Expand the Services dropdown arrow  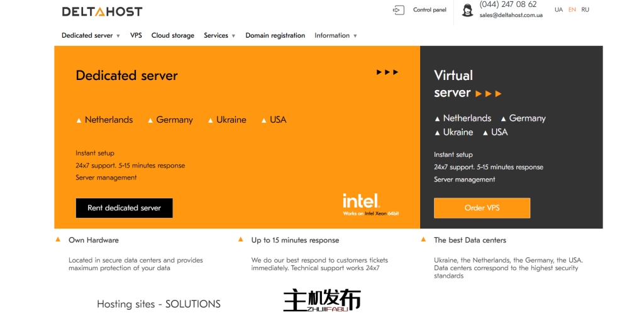click(234, 36)
